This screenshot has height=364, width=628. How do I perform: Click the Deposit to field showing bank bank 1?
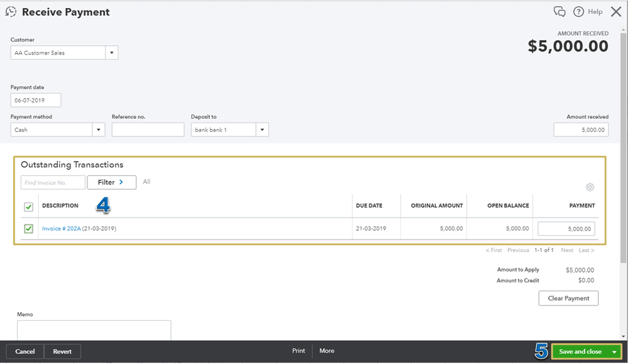(x=224, y=130)
